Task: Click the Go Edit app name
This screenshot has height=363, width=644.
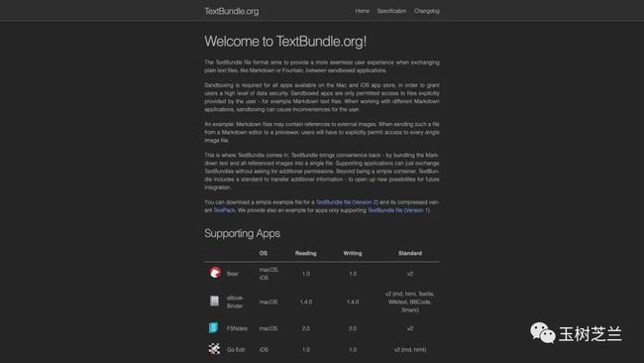Action: click(x=236, y=350)
